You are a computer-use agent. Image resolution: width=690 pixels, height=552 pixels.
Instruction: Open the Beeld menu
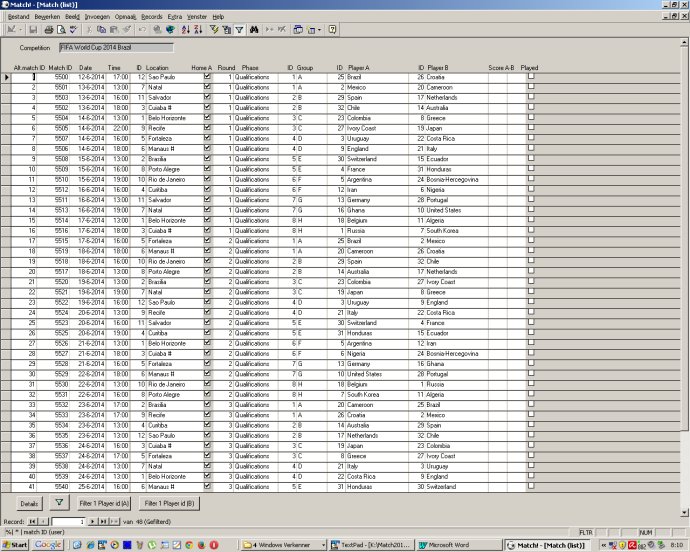tap(73, 17)
